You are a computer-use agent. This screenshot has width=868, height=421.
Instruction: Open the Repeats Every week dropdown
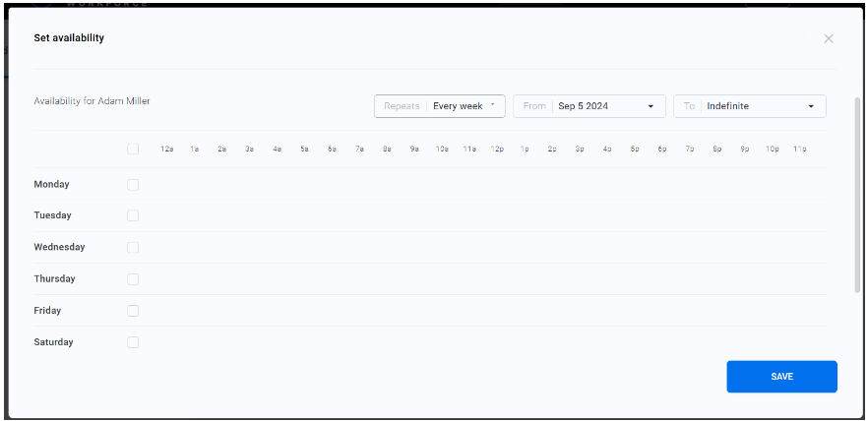[x=439, y=106]
